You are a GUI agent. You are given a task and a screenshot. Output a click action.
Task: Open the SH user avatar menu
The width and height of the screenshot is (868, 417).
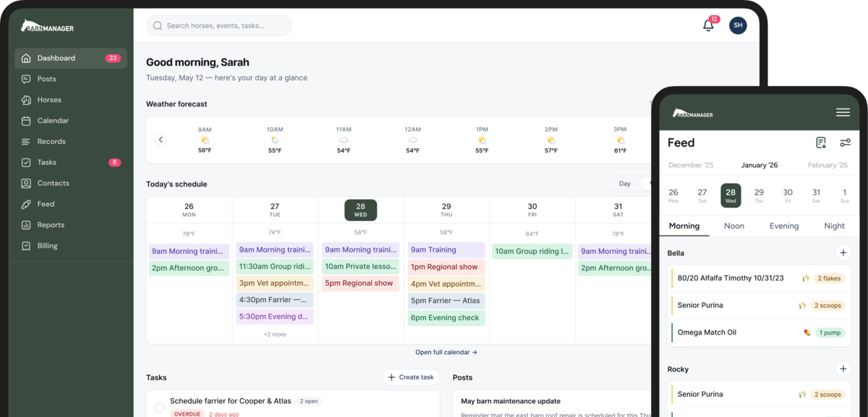click(738, 25)
